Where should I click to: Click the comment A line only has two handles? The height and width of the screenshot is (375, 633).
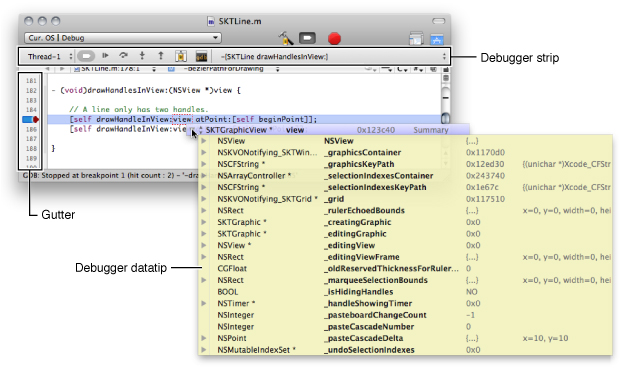[138, 109]
